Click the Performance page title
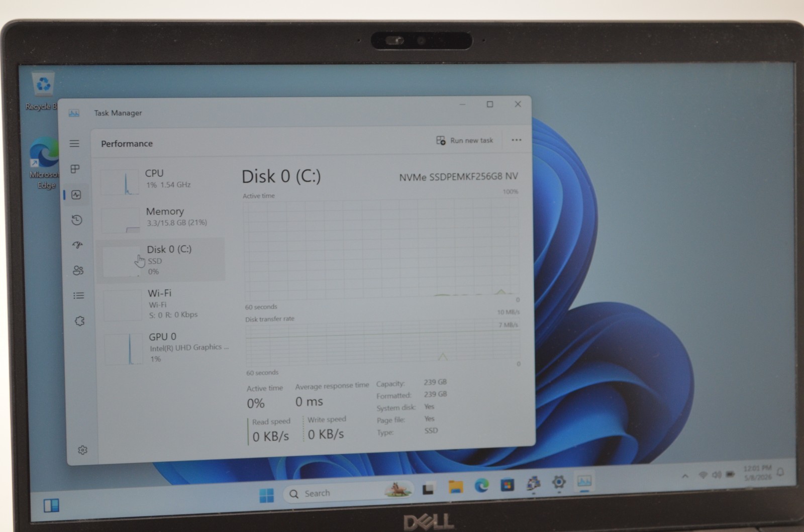804x532 pixels. pyautogui.click(x=127, y=144)
